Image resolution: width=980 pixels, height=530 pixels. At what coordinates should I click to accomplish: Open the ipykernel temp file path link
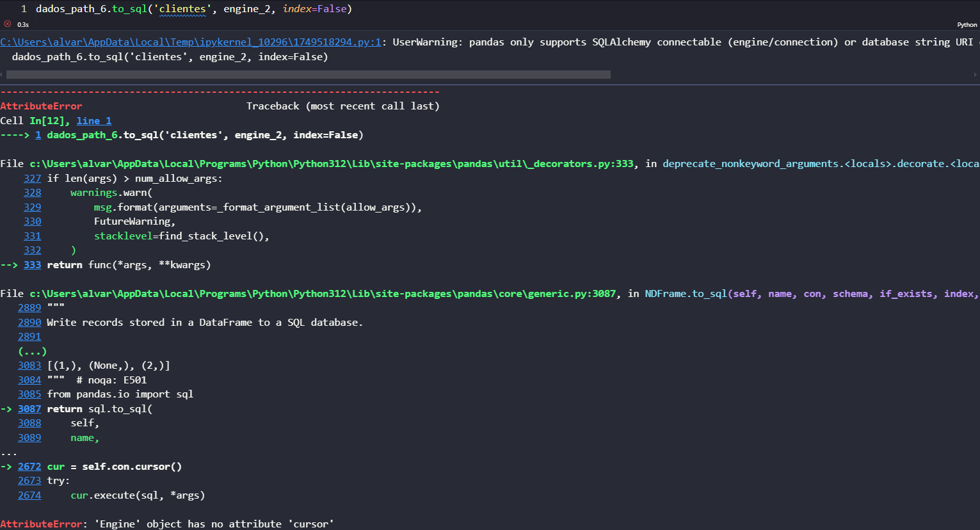(191, 42)
